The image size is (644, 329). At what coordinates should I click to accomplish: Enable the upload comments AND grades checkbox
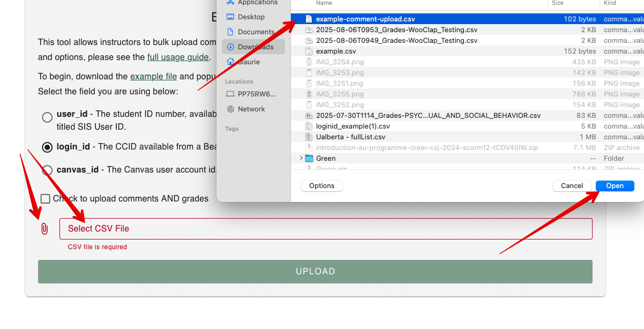point(46,199)
